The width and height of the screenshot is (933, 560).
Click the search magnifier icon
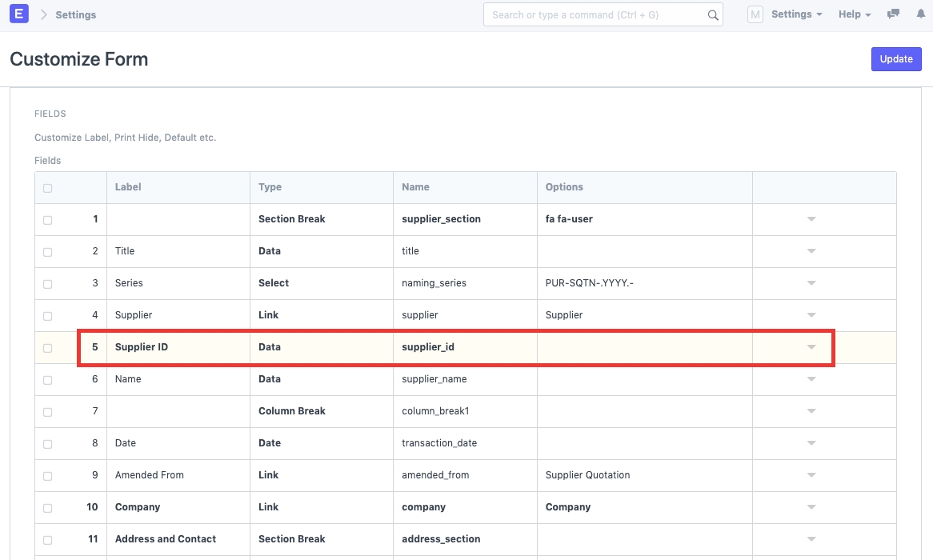click(712, 15)
